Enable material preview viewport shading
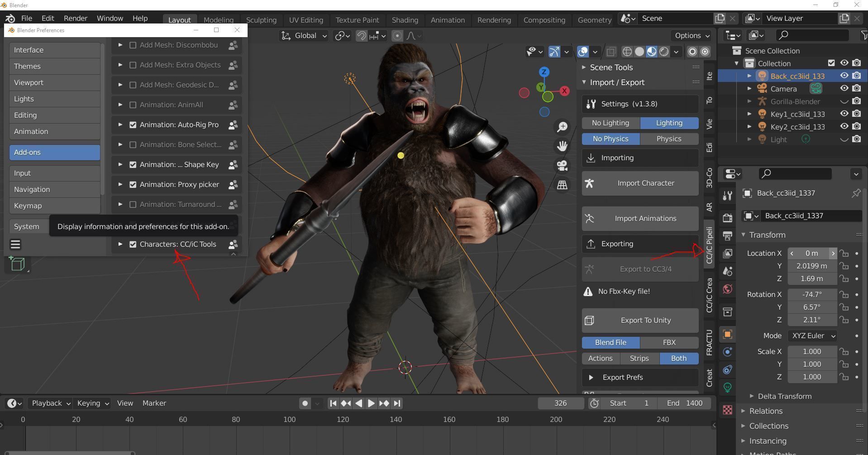This screenshot has height=455, width=868. tap(652, 52)
